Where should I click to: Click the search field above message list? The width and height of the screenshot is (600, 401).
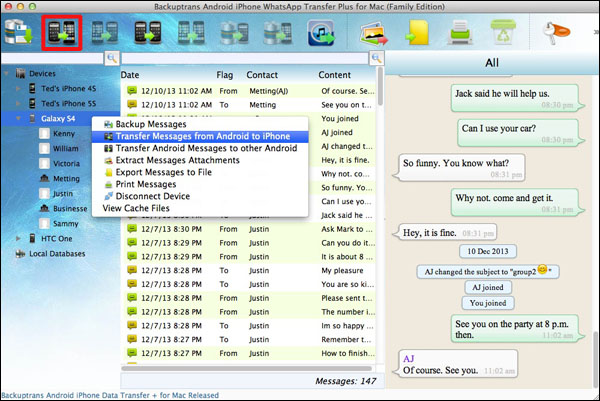click(245, 58)
